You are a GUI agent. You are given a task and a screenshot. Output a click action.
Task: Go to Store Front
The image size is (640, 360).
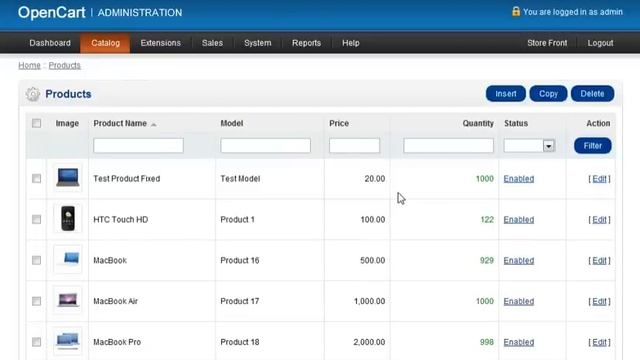547,43
